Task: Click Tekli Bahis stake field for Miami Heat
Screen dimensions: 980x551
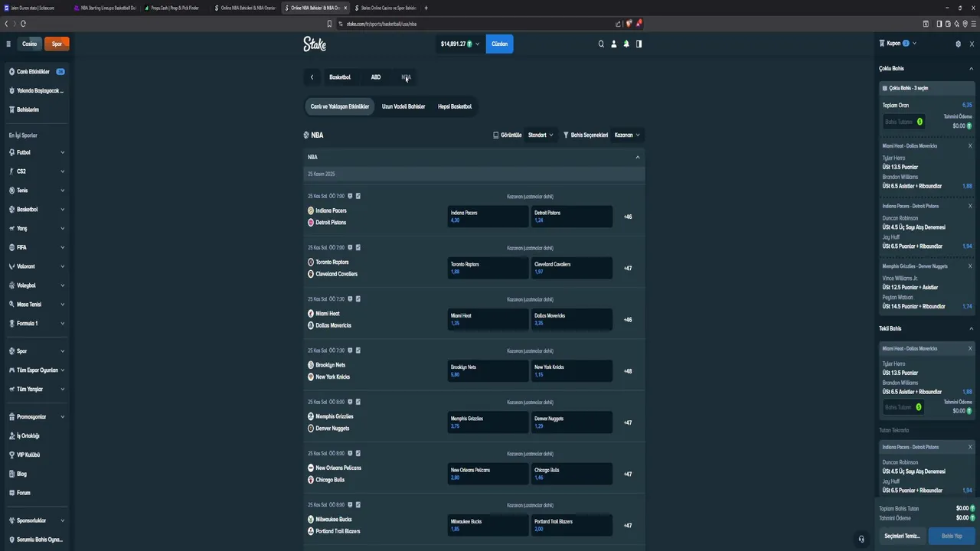Action: pyautogui.click(x=903, y=407)
